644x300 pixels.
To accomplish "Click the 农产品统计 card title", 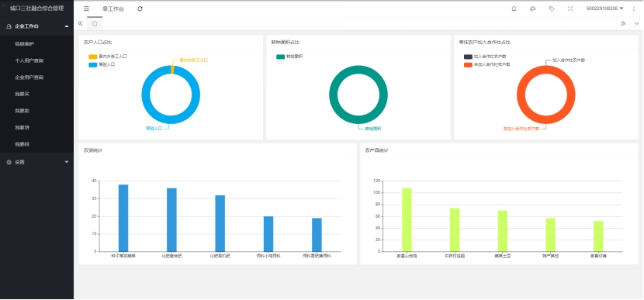I will (377, 150).
